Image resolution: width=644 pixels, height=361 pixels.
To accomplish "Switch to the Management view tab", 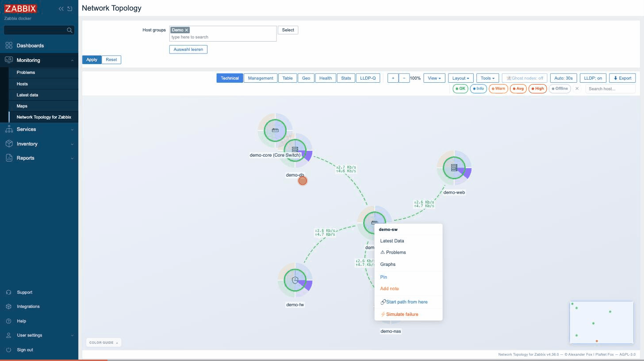I will click(261, 78).
